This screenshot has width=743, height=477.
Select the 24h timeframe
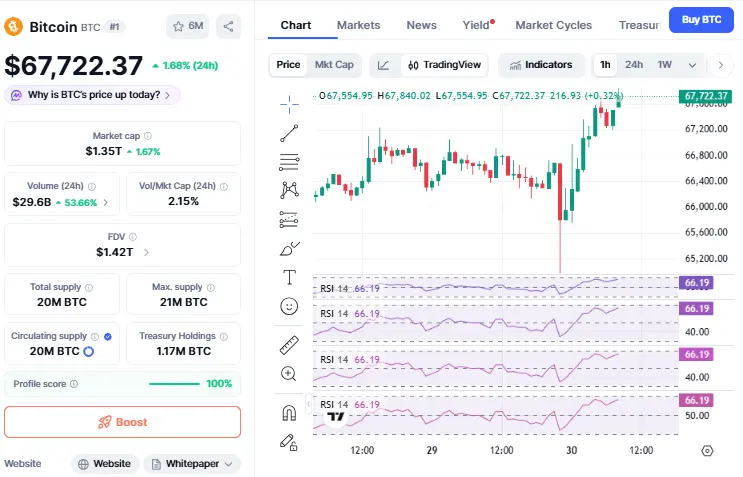[634, 65]
